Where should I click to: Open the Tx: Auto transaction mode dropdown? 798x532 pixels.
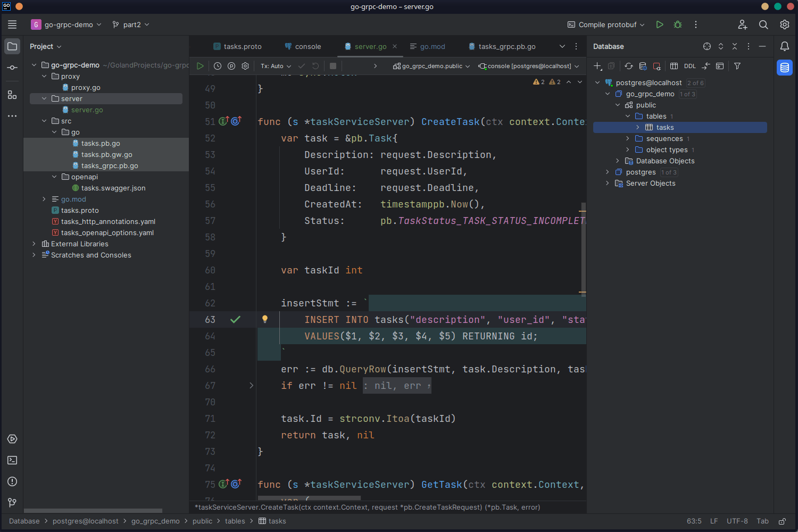tap(276, 66)
